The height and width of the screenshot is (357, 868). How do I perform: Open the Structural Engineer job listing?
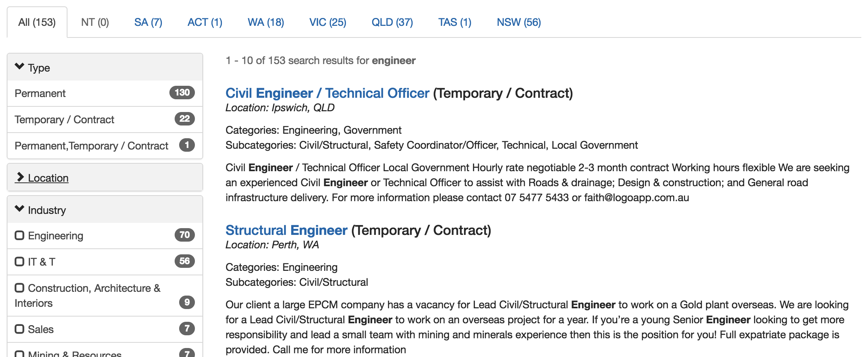coord(286,230)
